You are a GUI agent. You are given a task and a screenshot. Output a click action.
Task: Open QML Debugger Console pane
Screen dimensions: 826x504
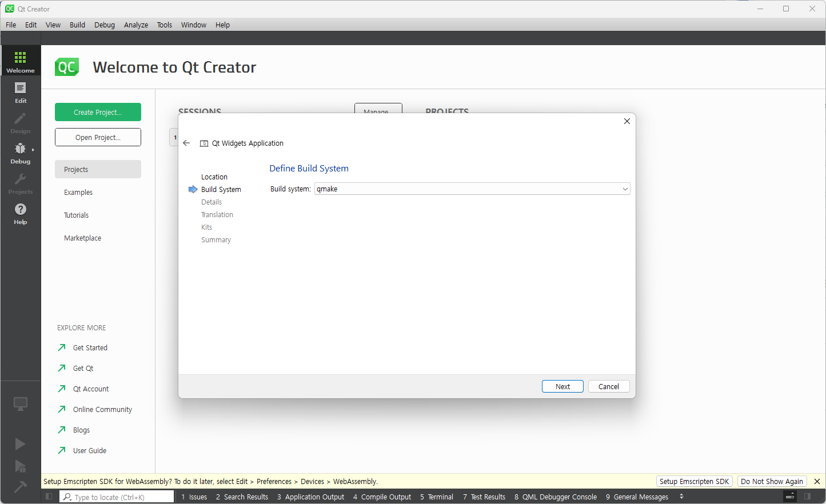556,497
